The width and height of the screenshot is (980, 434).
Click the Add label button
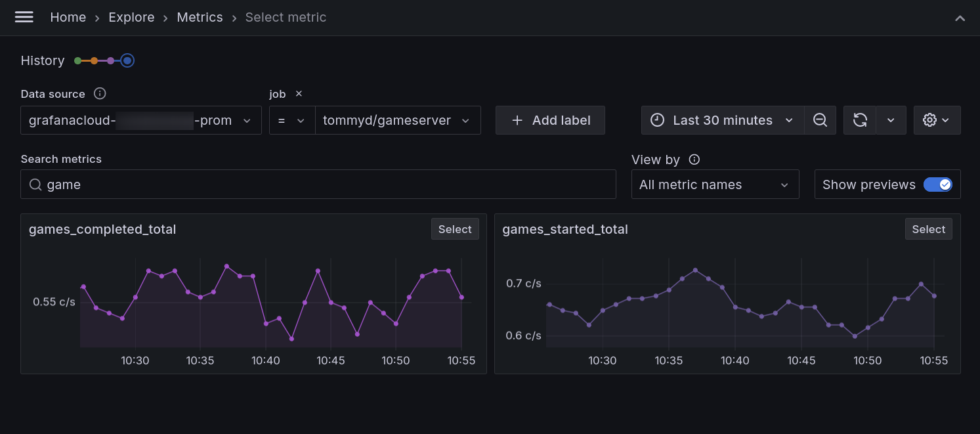pos(550,120)
